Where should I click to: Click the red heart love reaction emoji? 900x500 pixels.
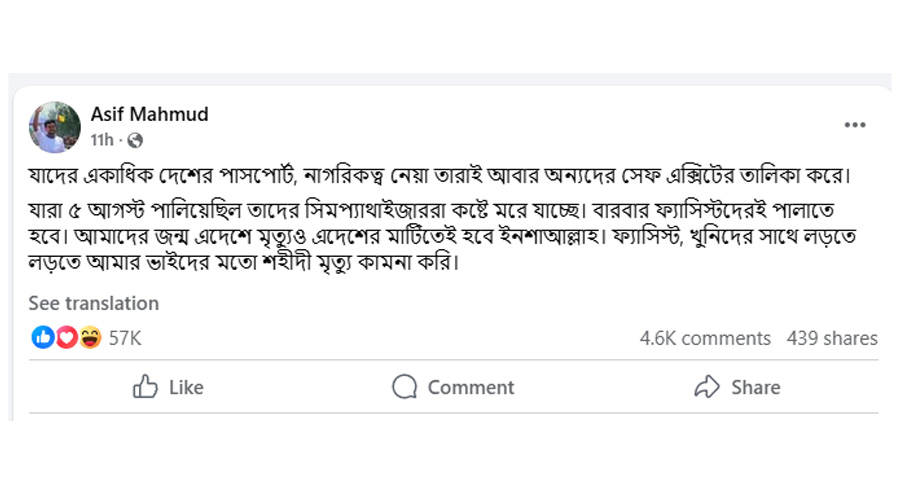(66, 338)
